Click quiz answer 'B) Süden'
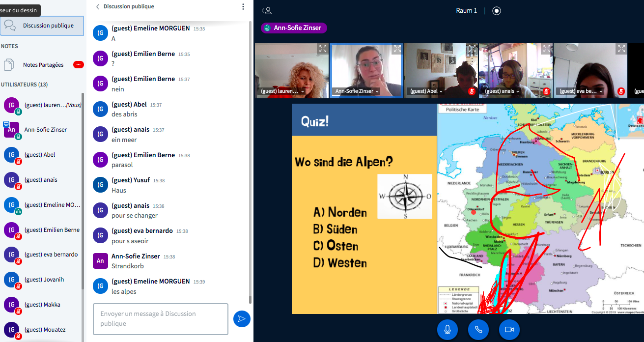The width and height of the screenshot is (644, 342). (x=335, y=229)
